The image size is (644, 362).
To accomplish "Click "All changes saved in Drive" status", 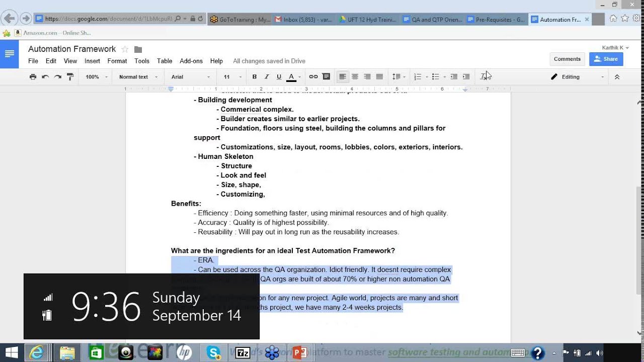I will 269,61.
